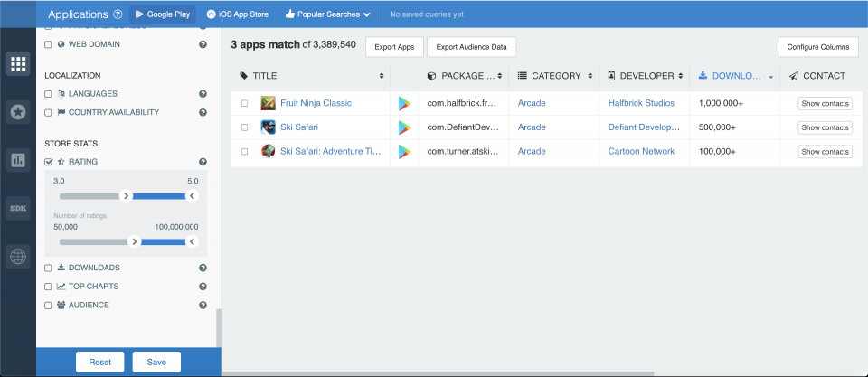Click the Ski Safari app icon
This screenshot has width=868, height=377.
pyautogui.click(x=269, y=127)
